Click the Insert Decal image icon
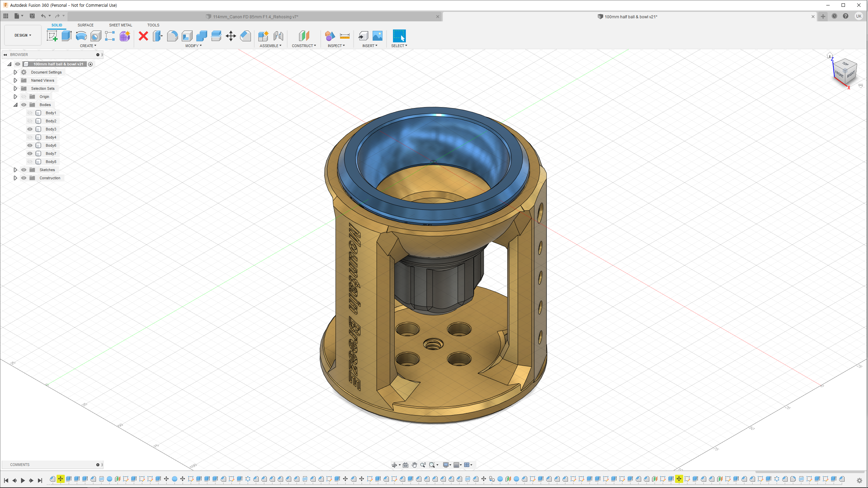 pyautogui.click(x=377, y=36)
